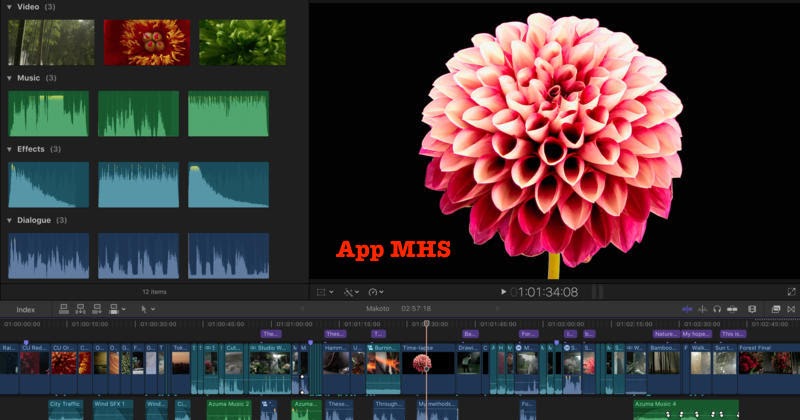The width and height of the screenshot is (800, 420).
Task: Select the Walk... clip in timeline
Action: coord(700,368)
